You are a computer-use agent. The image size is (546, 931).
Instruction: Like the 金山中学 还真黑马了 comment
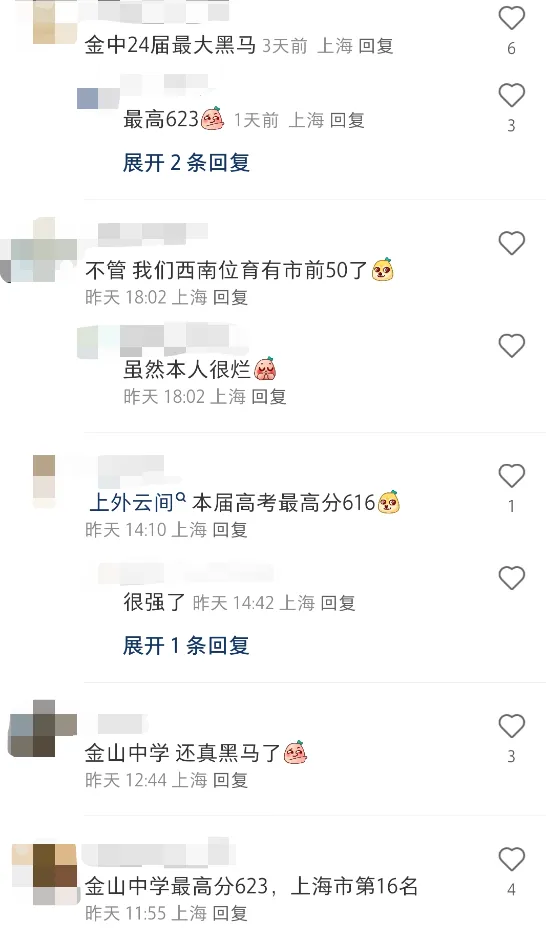coord(511,726)
